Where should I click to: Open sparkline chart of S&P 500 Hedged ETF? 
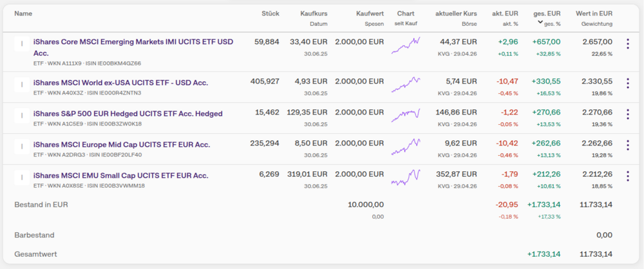(406, 115)
